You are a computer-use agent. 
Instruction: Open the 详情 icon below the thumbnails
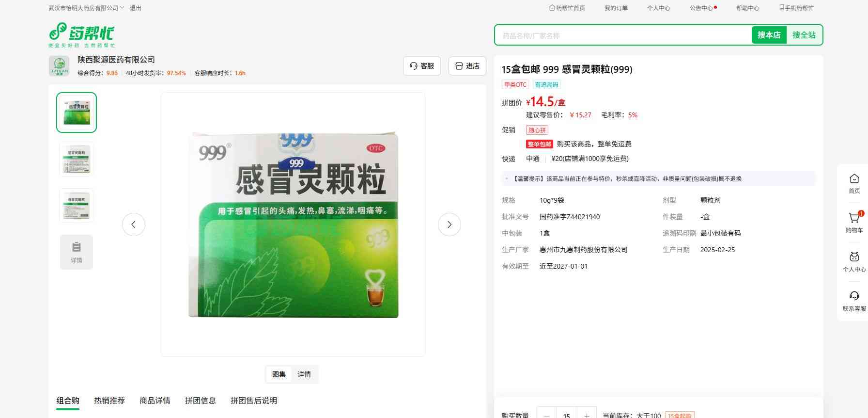tap(77, 252)
